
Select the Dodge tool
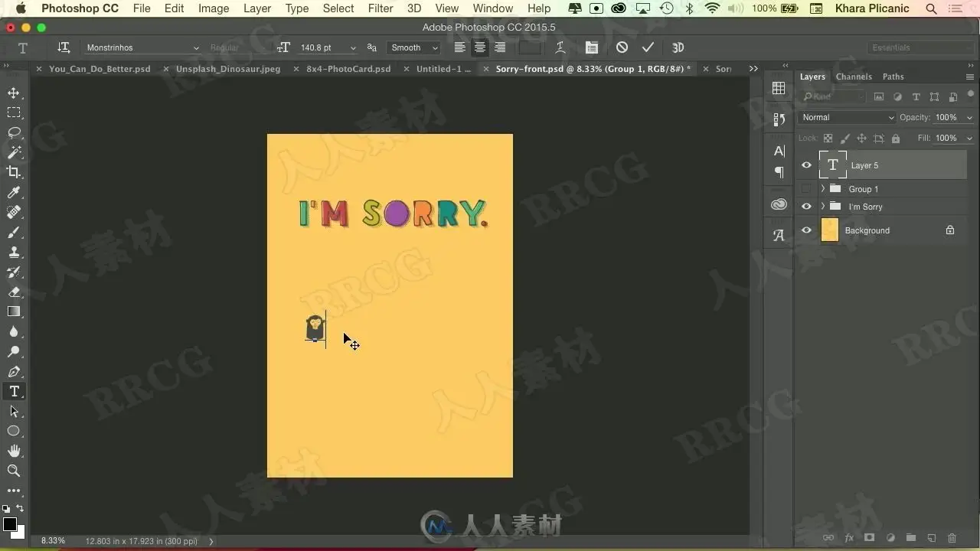point(14,351)
